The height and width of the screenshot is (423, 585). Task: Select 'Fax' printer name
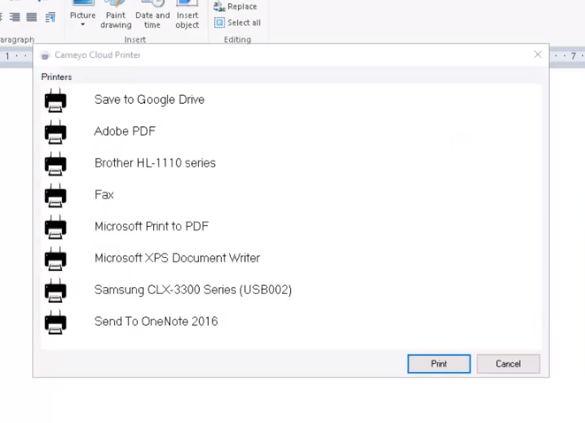pos(104,195)
